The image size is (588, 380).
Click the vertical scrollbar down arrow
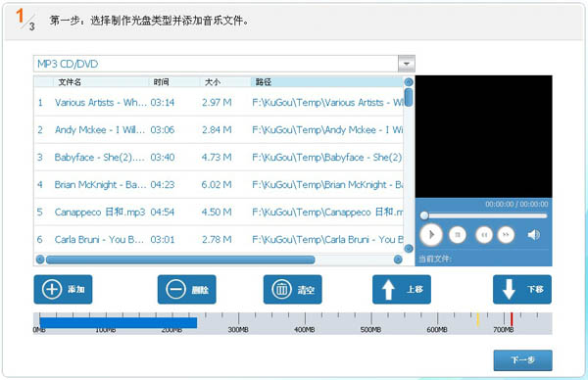coord(409,249)
